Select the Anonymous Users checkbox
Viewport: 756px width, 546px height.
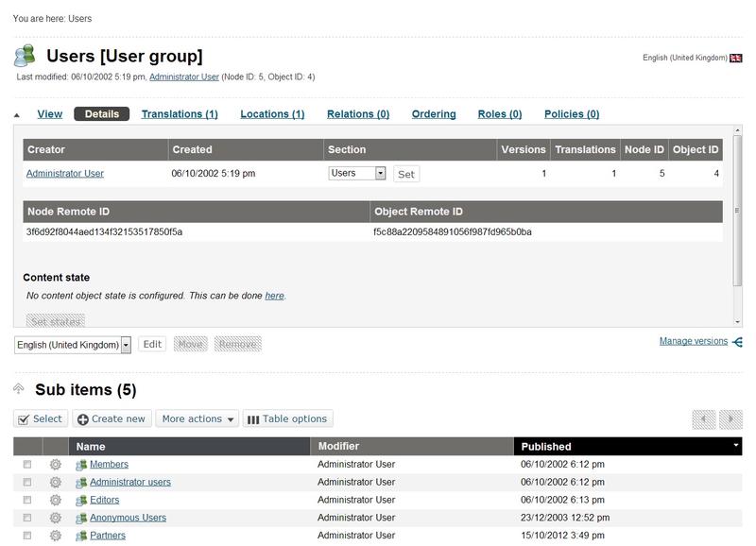(x=27, y=518)
